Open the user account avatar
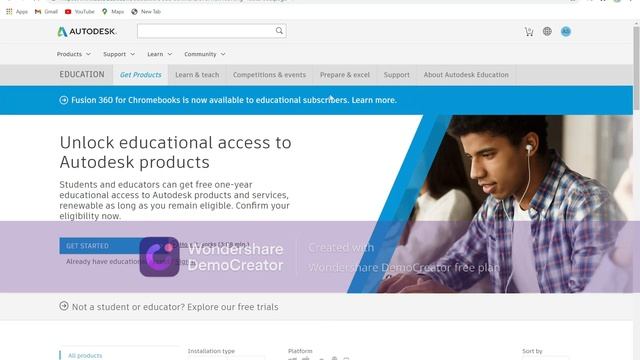 566,31
